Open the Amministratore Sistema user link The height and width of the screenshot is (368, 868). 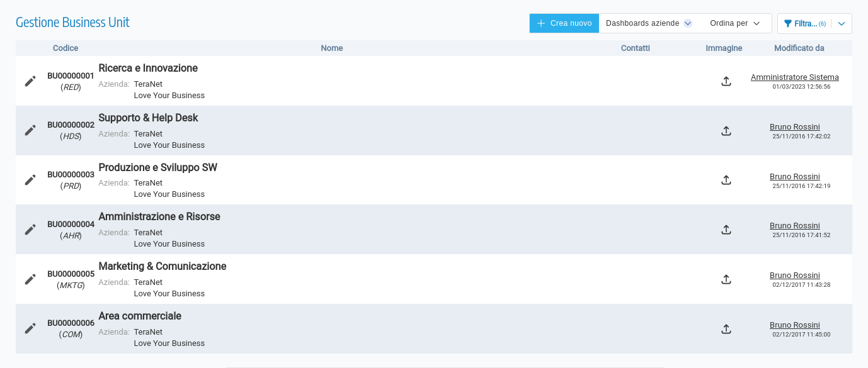point(794,77)
